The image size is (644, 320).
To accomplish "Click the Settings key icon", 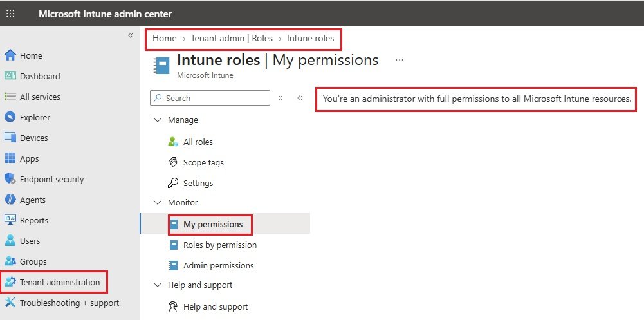I will coord(173,183).
